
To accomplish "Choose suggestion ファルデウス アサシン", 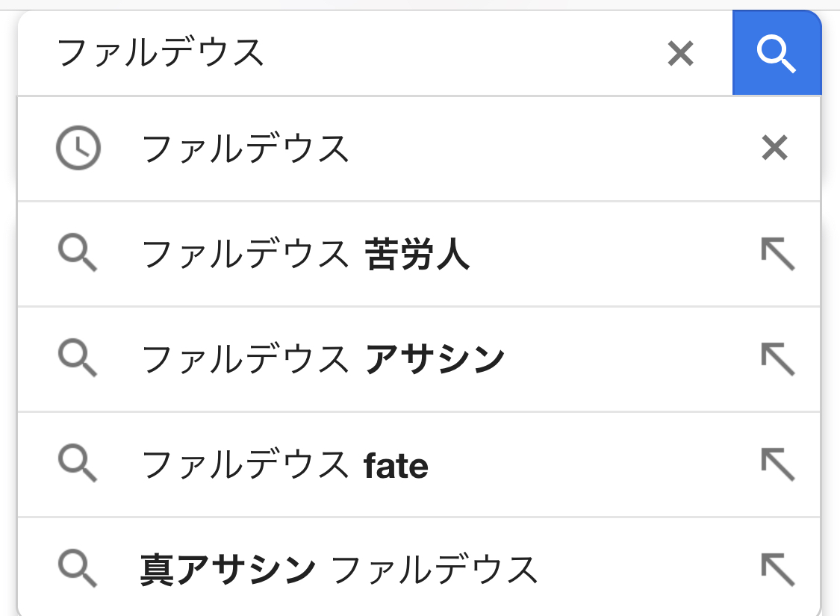I will 323,361.
